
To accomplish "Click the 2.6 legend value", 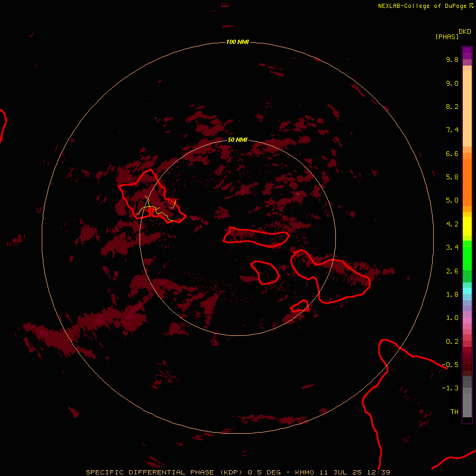I will 452,271.
